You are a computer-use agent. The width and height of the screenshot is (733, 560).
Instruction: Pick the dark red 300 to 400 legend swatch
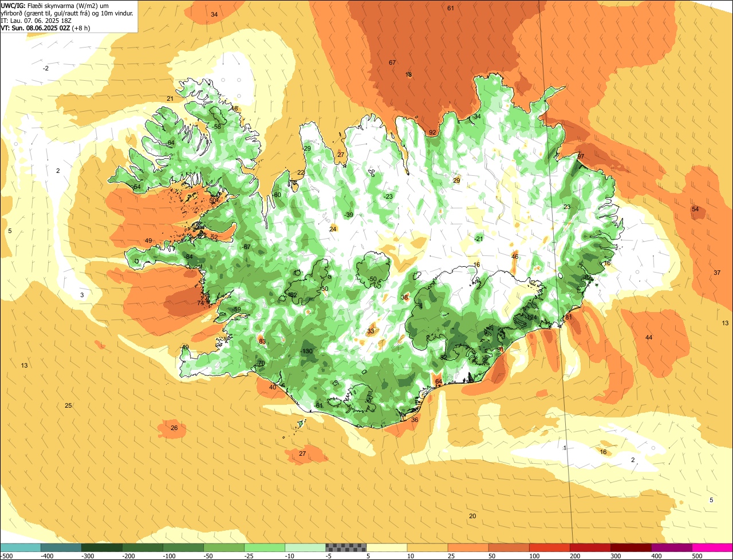[630, 547]
